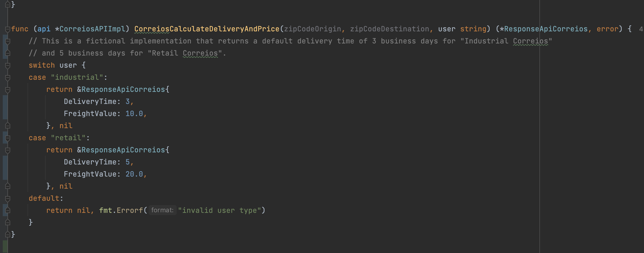
Task: Collapse the comment block fold marker
Action: (x=8, y=41)
